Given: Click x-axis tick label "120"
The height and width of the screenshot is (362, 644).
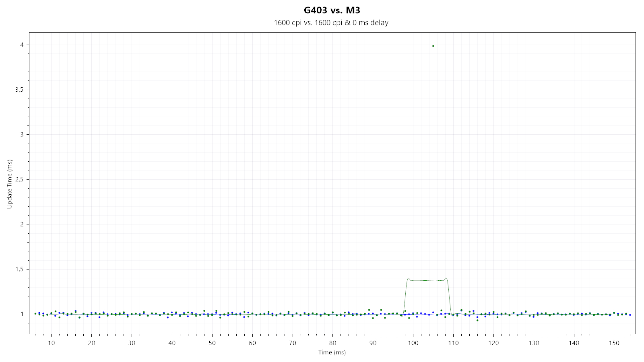Looking at the screenshot, I should click(x=493, y=343).
